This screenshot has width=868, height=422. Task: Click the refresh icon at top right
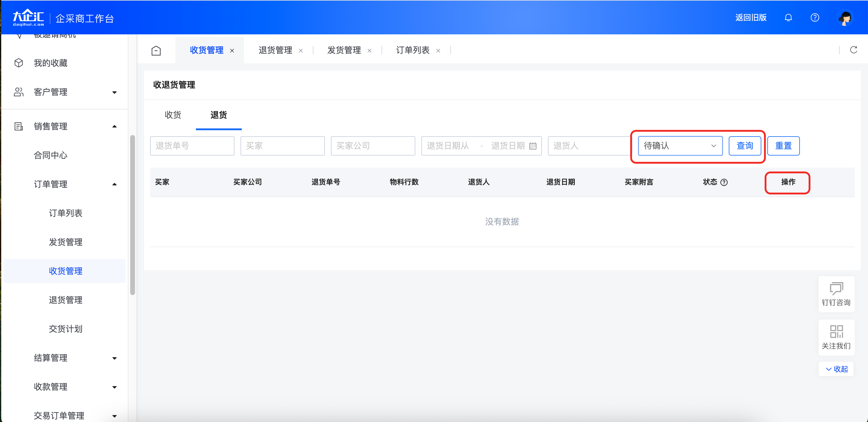pyautogui.click(x=854, y=50)
